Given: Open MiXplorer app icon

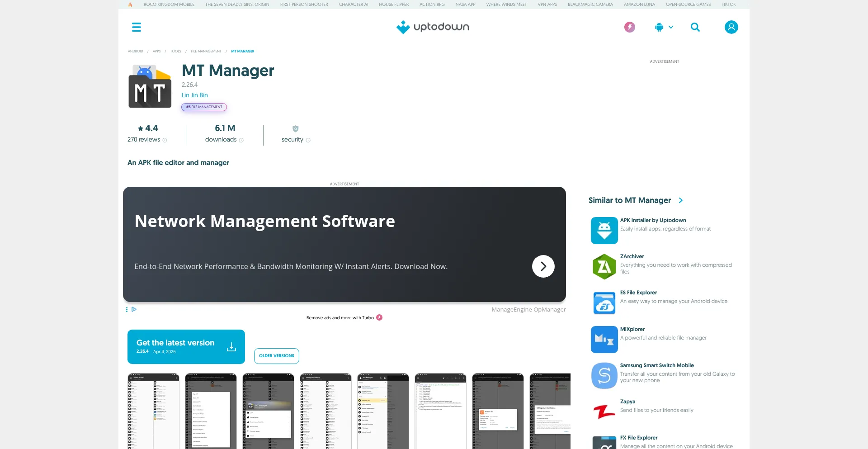Looking at the screenshot, I should click(x=604, y=340).
